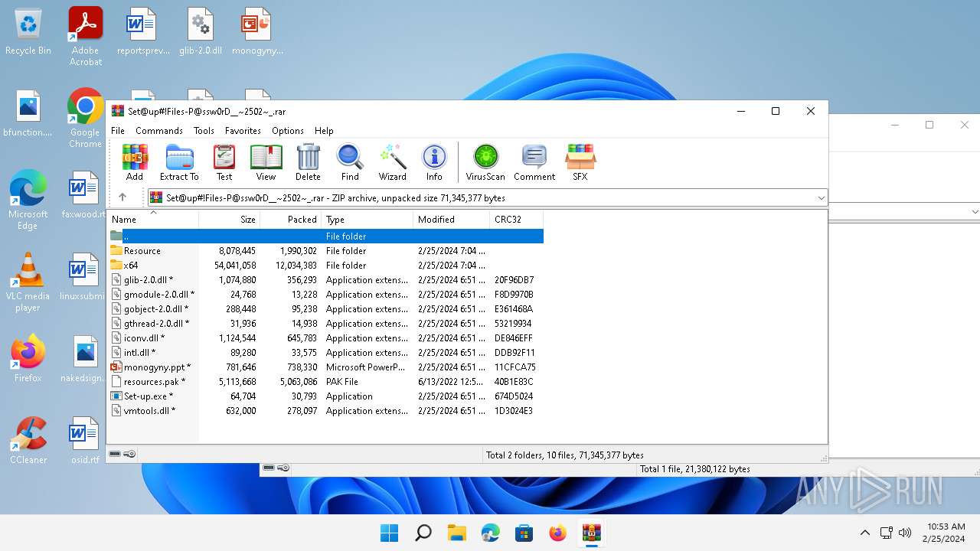Open the Windows Start button
The height and width of the screenshot is (551, 980).
click(390, 533)
